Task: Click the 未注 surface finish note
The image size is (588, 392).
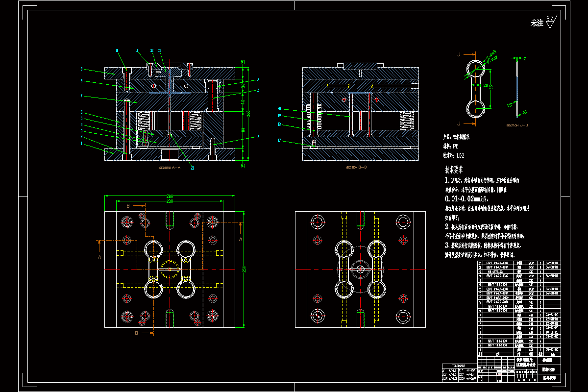Action: click(537, 23)
